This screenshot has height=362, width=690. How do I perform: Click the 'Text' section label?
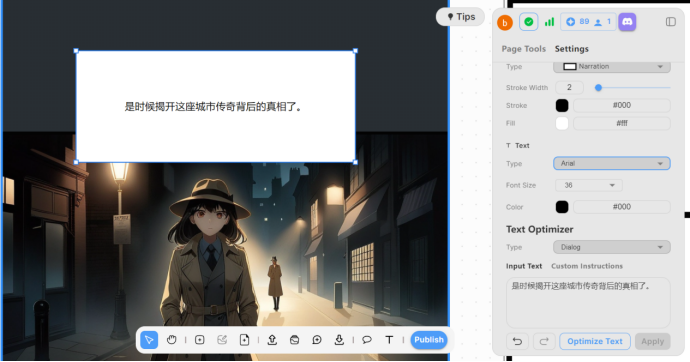pos(522,146)
